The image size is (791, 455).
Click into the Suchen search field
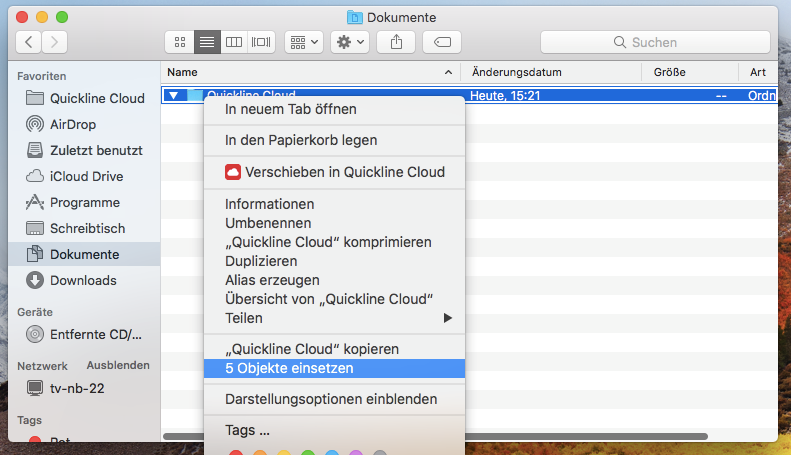click(655, 42)
